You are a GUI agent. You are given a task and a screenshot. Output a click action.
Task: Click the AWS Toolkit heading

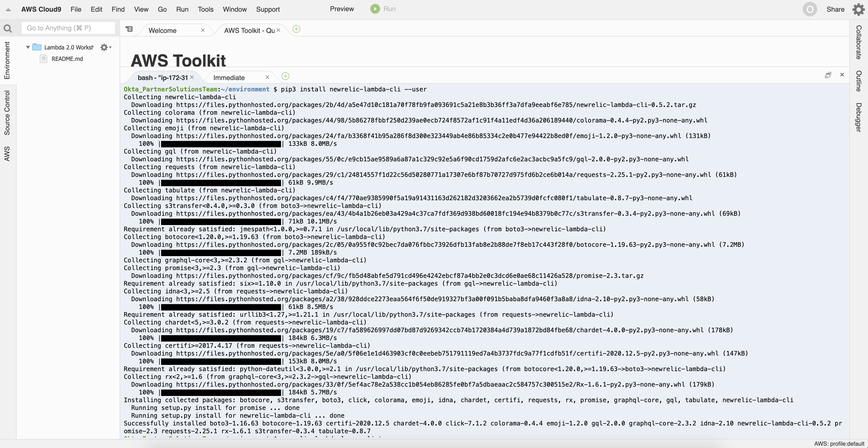pos(178,61)
